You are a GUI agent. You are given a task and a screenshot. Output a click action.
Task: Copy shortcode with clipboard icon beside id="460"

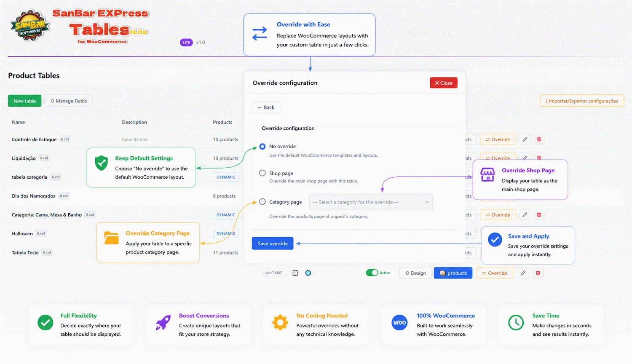coord(295,273)
